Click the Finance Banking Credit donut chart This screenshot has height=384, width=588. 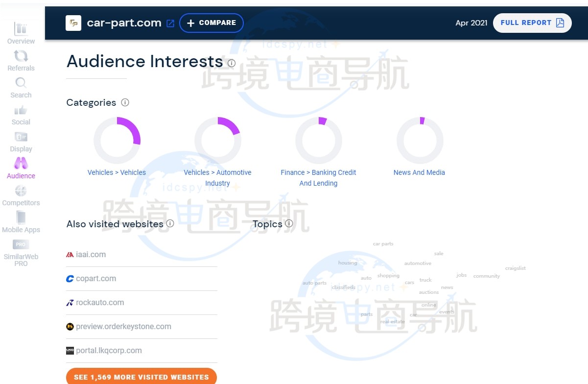tap(319, 141)
